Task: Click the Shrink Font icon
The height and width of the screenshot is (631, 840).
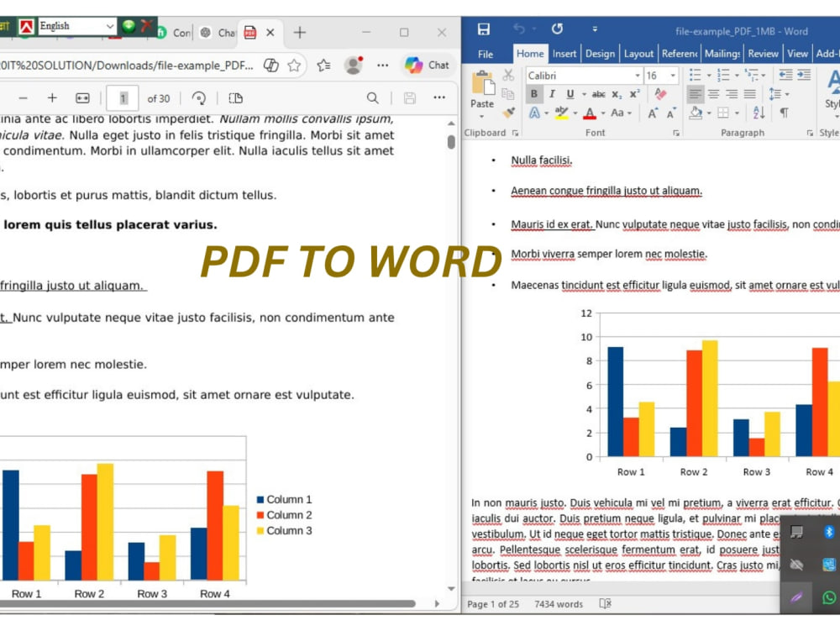Action: (x=670, y=113)
